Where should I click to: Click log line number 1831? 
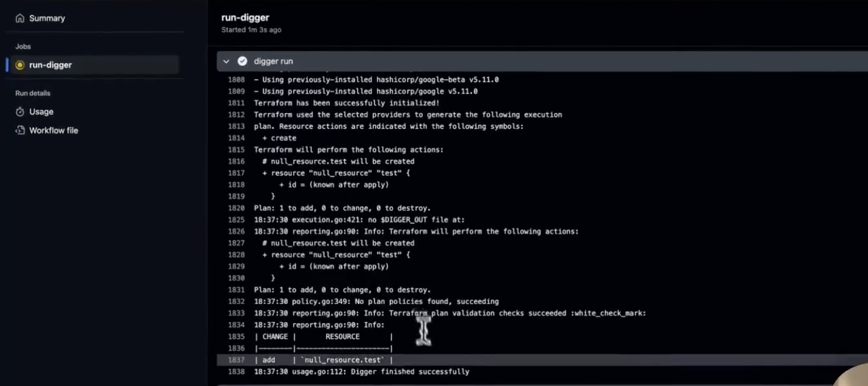click(x=236, y=290)
